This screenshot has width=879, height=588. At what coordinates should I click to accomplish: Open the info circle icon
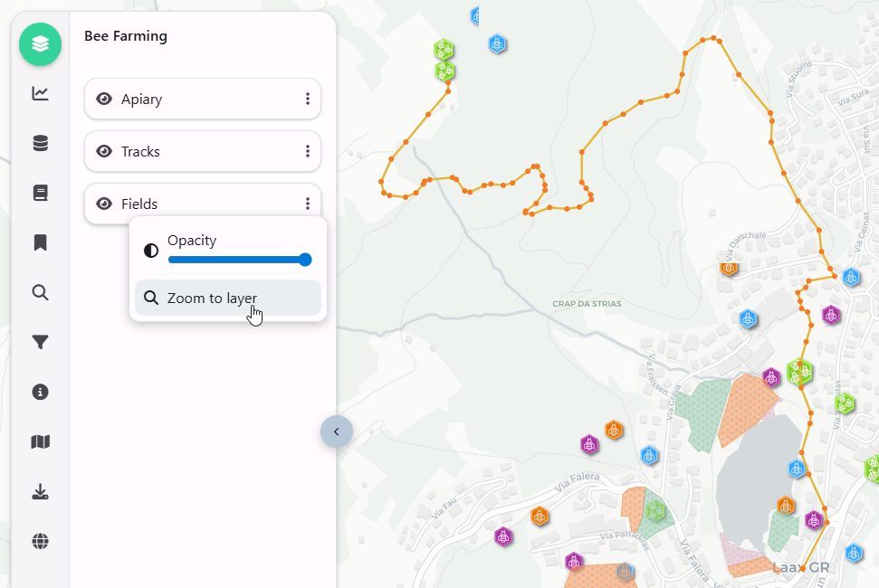[x=40, y=392]
